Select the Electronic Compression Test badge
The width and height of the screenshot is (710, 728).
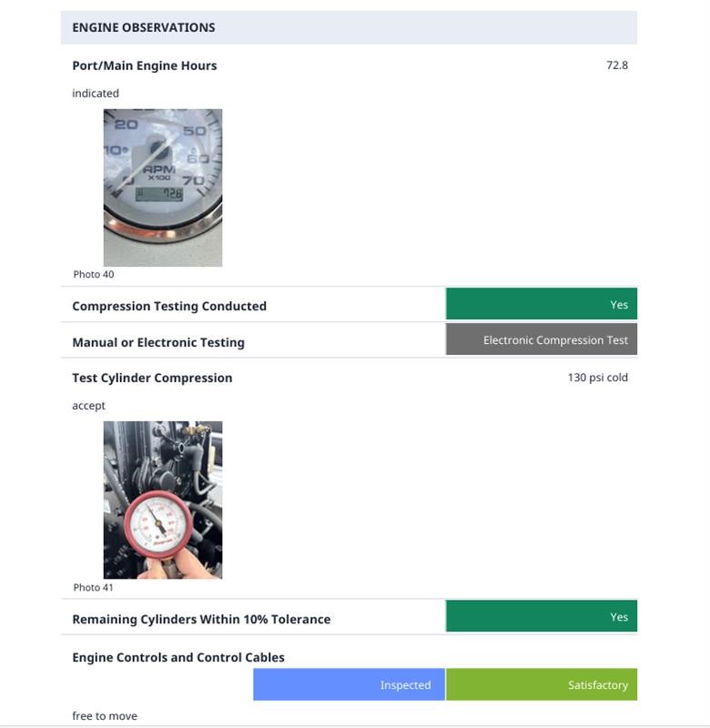541,340
